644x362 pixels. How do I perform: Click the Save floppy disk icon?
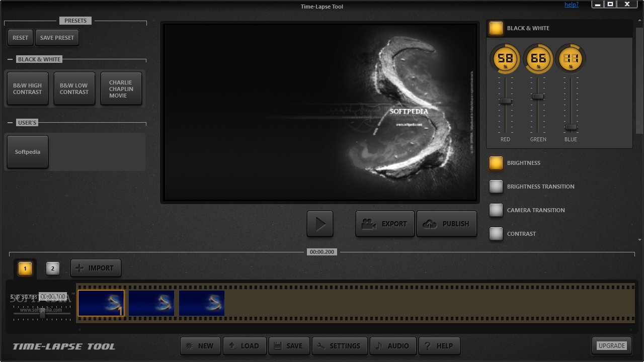pyautogui.click(x=278, y=346)
